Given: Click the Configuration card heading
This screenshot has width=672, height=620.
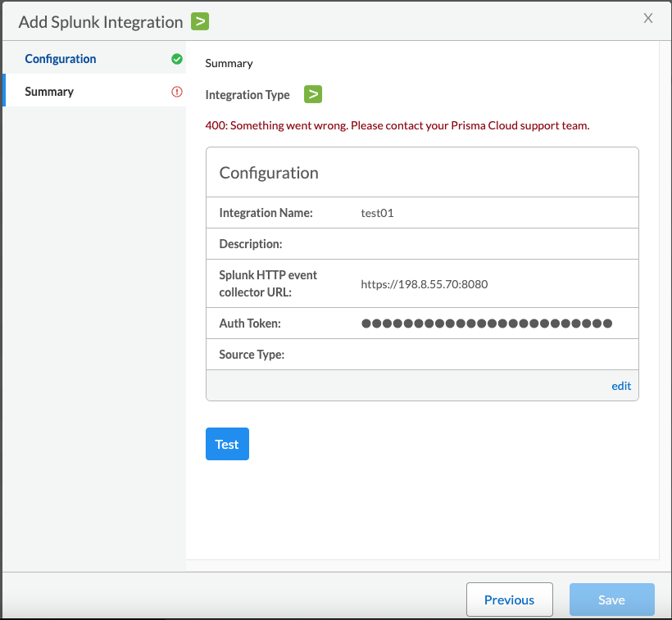Looking at the screenshot, I should coord(269,173).
